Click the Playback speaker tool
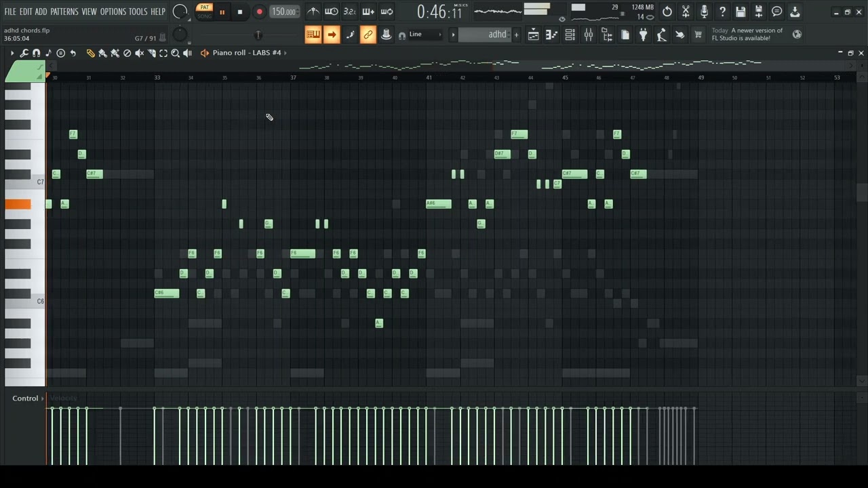868x488 pixels. click(x=188, y=53)
